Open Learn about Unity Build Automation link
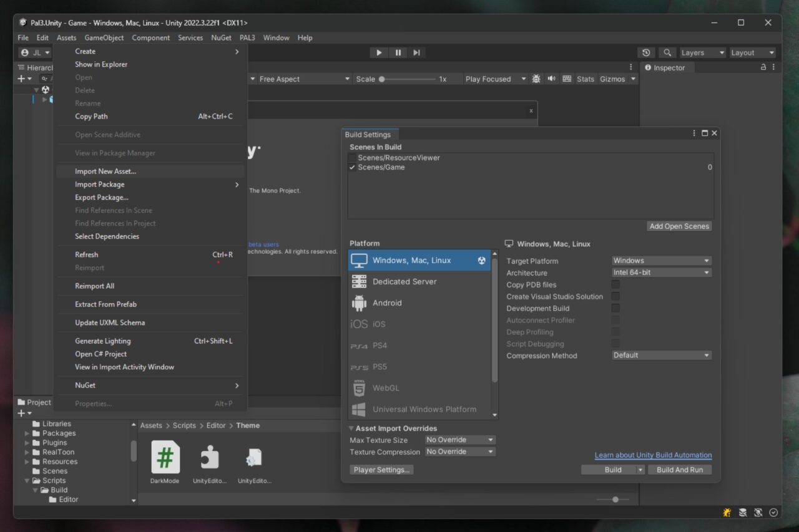 [653, 455]
